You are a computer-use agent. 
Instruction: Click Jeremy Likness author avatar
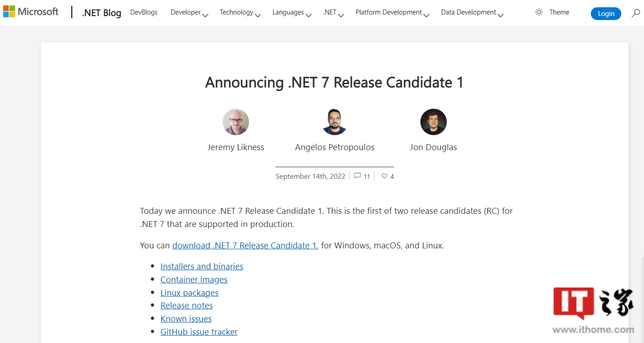click(236, 122)
